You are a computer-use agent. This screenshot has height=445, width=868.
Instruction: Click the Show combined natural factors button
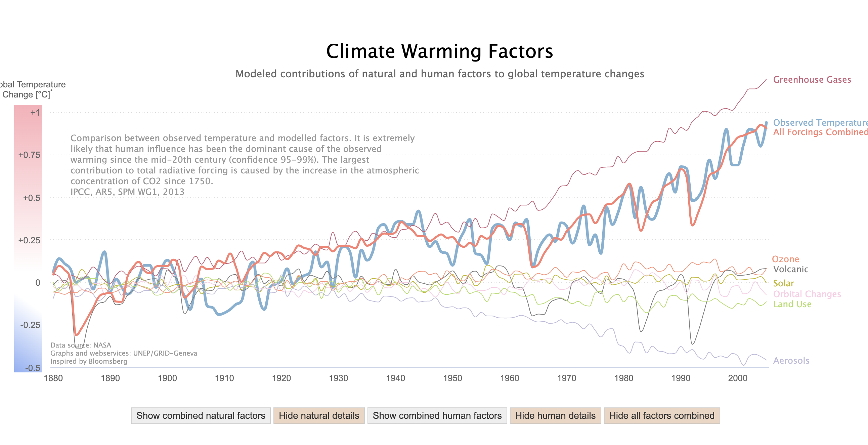coord(201,415)
